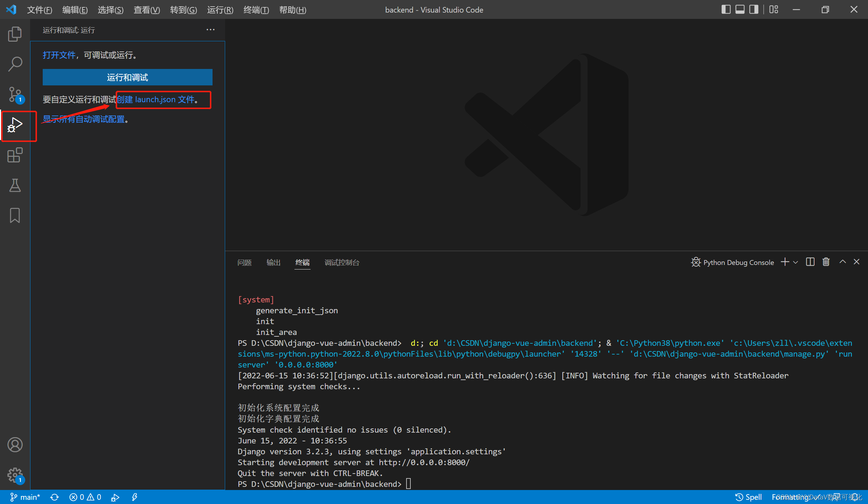
Task: Click the 运行和调试 button
Action: point(127,77)
